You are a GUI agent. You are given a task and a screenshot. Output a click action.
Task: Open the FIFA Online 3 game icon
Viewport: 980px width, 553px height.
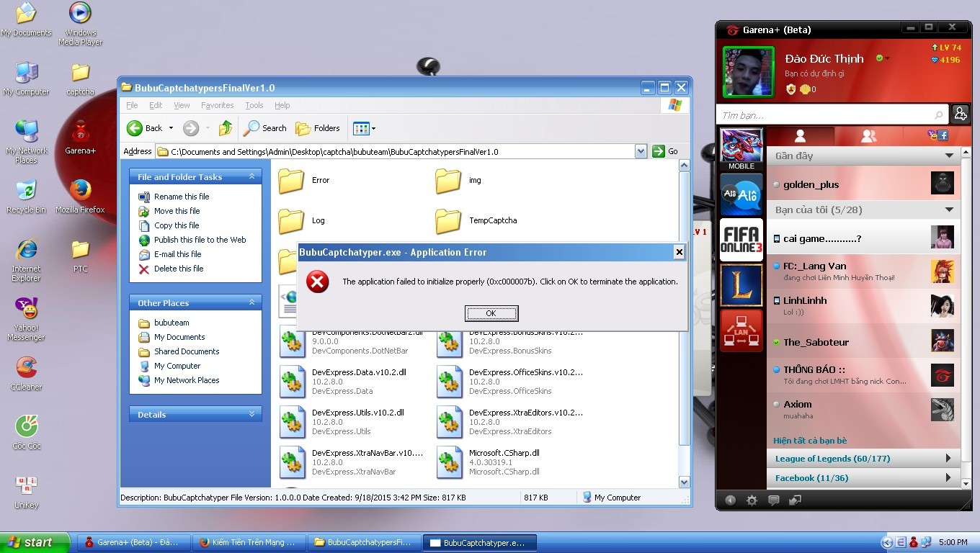pyautogui.click(x=741, y=239)
